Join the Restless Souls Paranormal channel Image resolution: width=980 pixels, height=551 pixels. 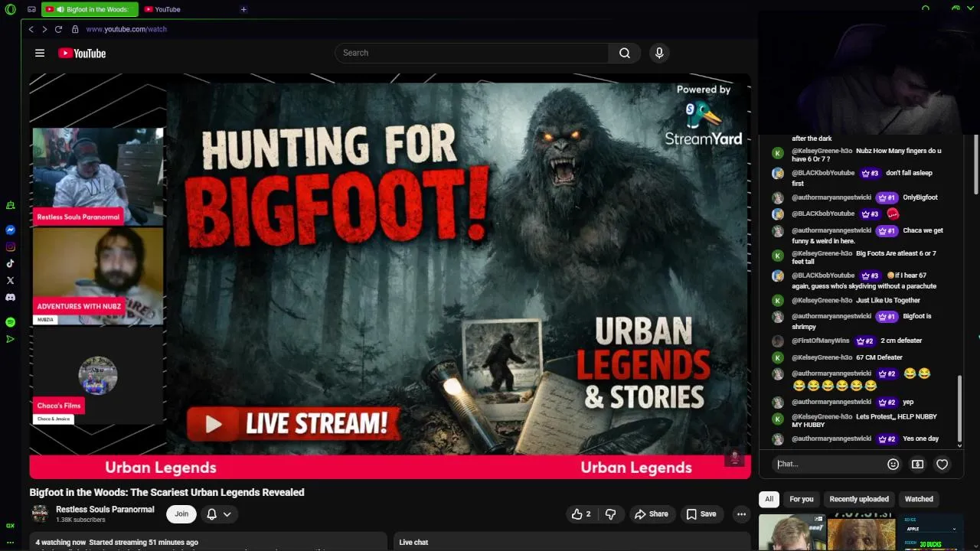tap(181, 514)
